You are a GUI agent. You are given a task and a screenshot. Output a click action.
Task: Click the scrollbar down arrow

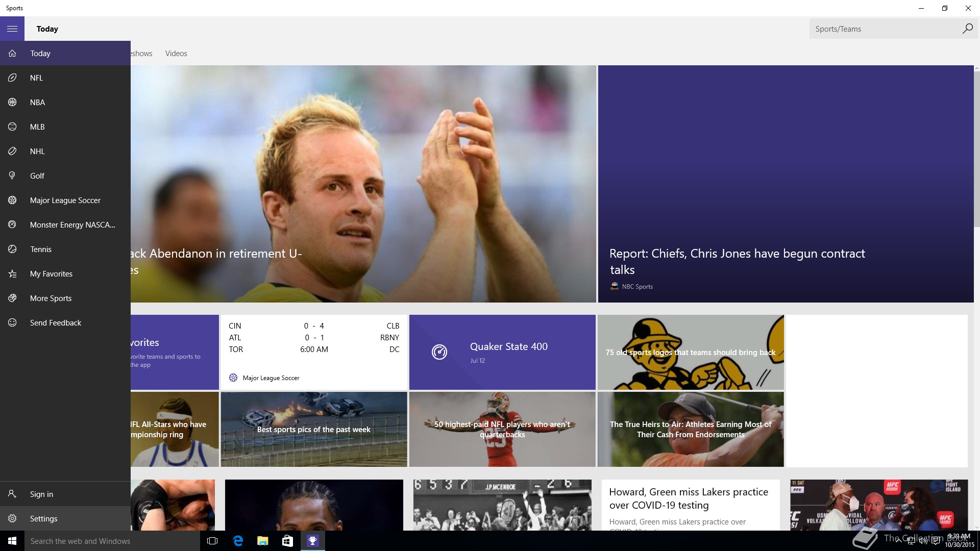click(x=977, y=527)
